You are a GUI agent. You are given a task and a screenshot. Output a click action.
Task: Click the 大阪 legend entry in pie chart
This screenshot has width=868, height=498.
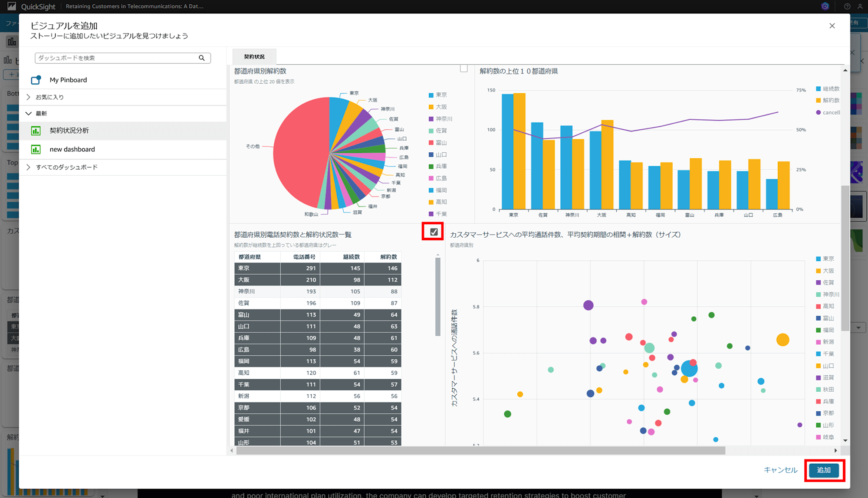click(x=437, y=107)
